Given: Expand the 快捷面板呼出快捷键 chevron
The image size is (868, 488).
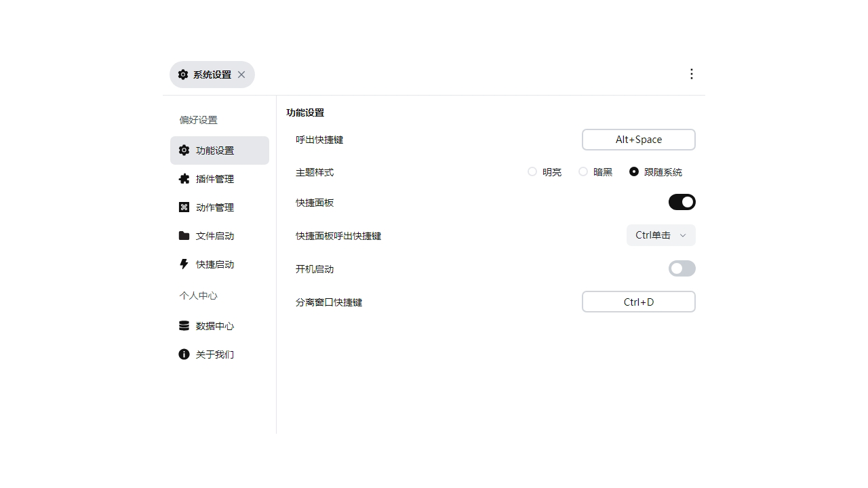Looking at the screenshot, I should point(684,235).
